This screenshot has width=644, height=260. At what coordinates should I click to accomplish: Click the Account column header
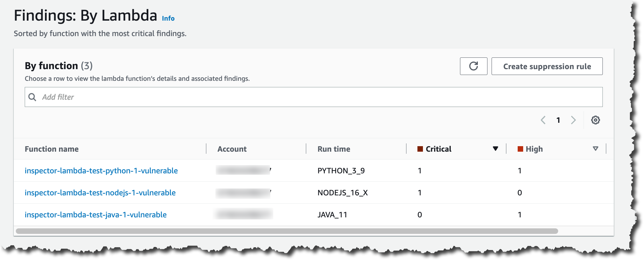[232, 149]
